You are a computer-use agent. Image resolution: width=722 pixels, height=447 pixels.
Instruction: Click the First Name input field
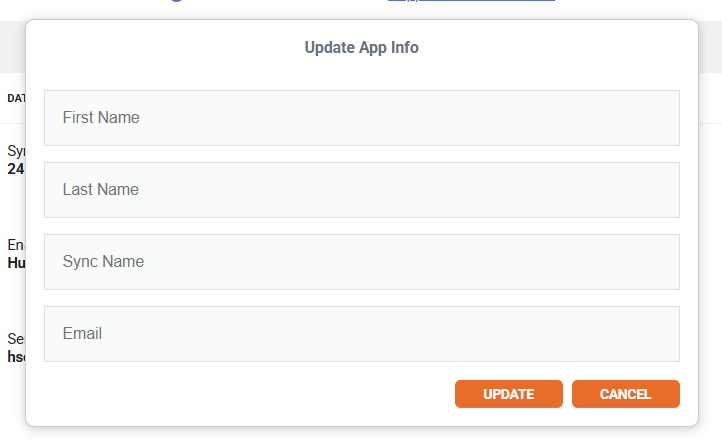coord(362,118)
